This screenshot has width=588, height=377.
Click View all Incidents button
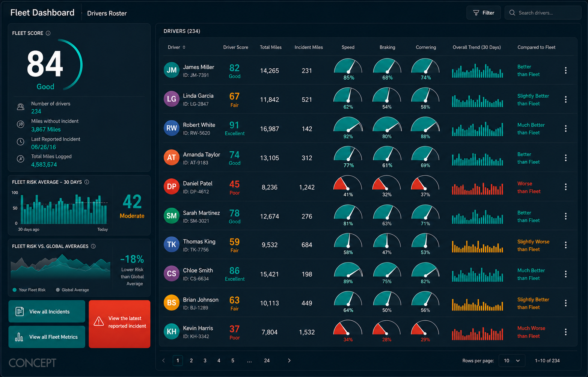pos(47,311)
